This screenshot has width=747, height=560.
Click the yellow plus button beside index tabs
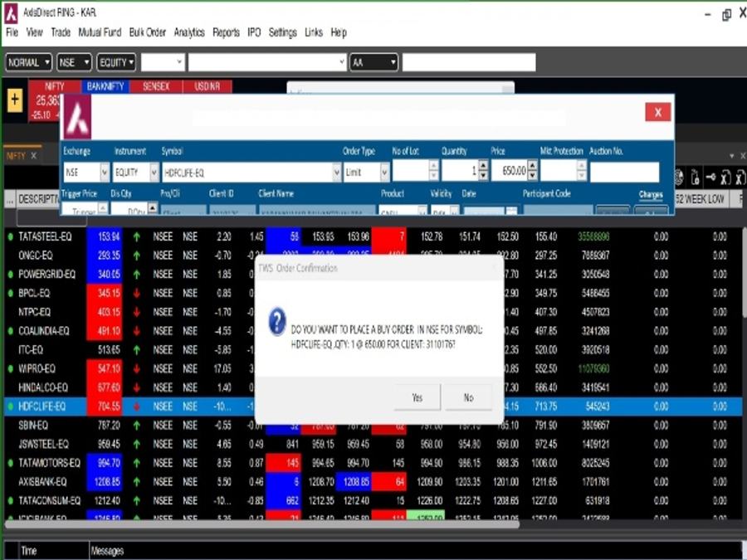coord(15,100)
